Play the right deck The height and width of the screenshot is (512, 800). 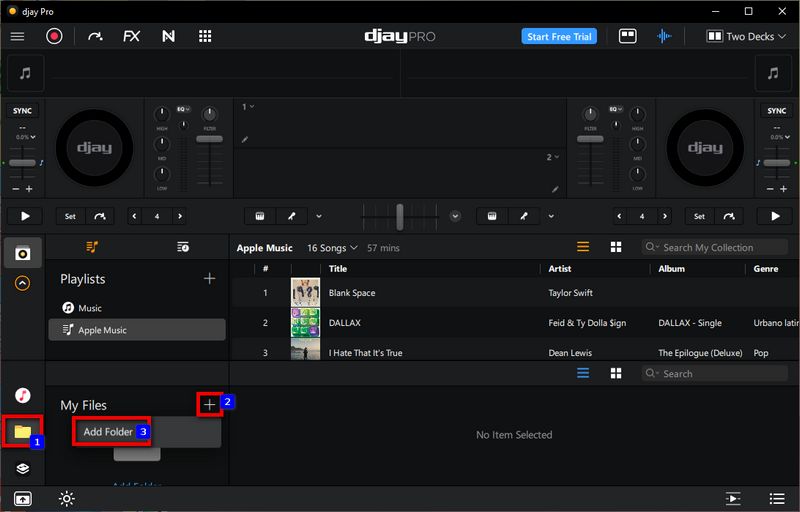click(x=775, y=216)
